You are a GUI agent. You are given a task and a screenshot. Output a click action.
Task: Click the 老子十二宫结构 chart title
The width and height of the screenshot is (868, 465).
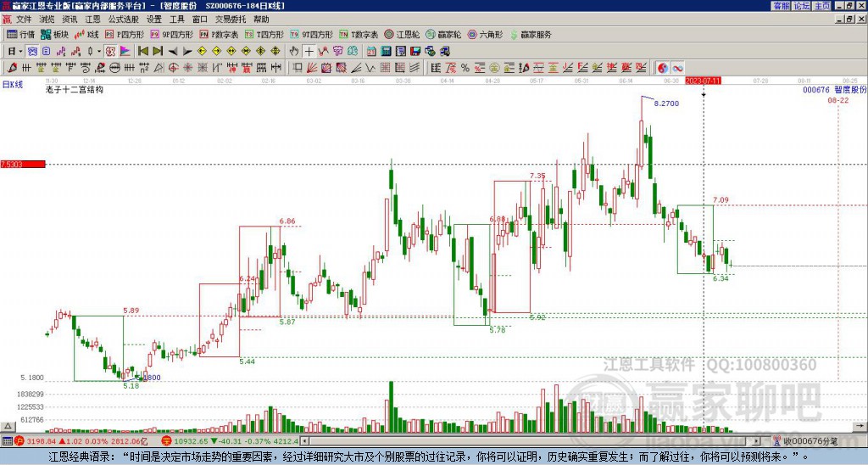pos(75,89)
